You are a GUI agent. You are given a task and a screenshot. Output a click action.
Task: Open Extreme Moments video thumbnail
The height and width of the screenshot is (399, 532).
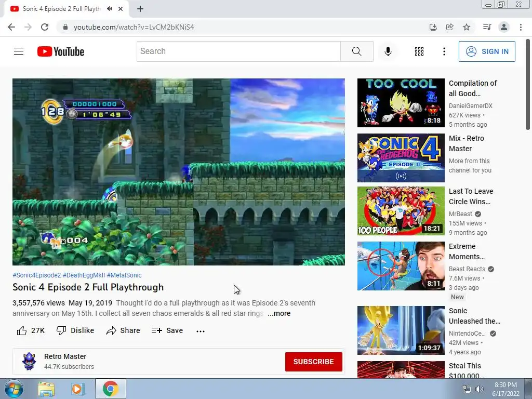point(401,265)
